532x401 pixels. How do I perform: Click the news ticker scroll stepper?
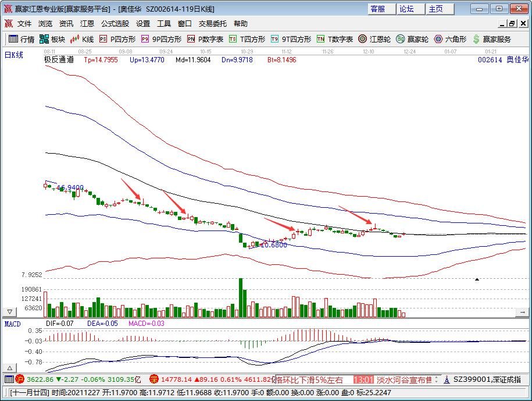point(436,379)
